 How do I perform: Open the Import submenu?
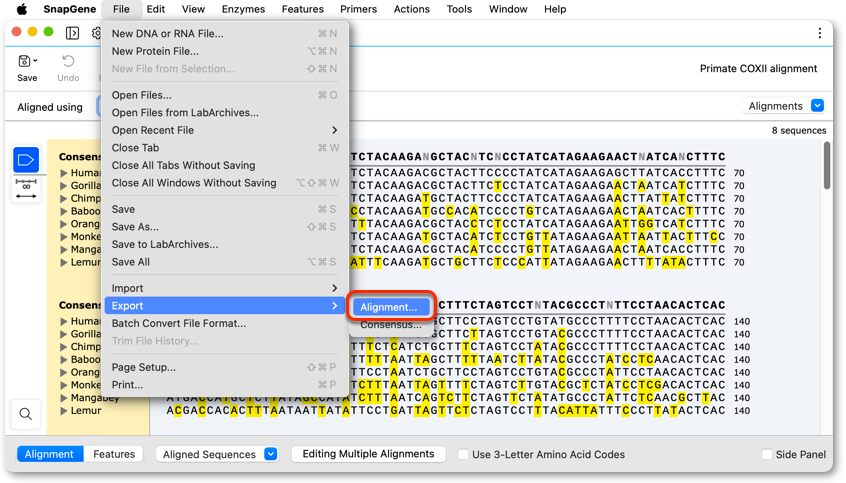[224, 288]
